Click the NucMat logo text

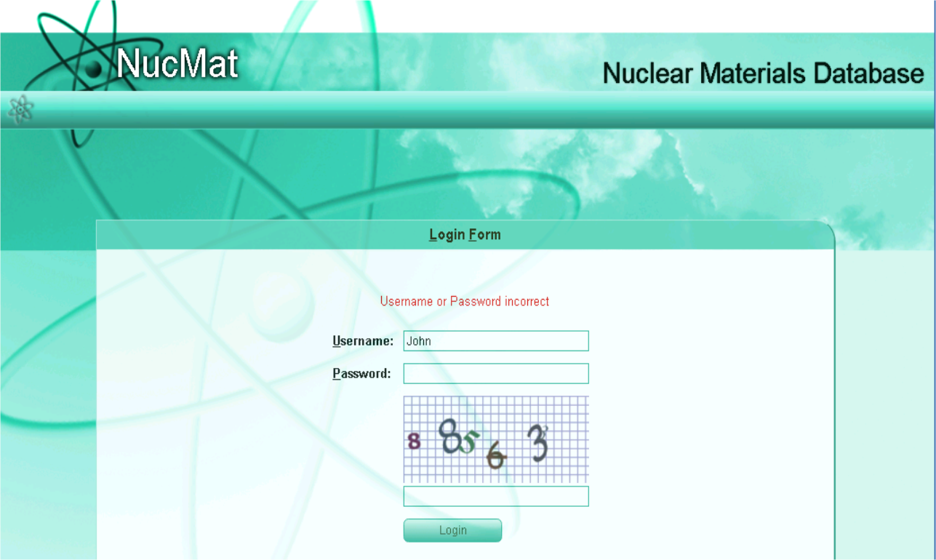click(x=177, y=64)
